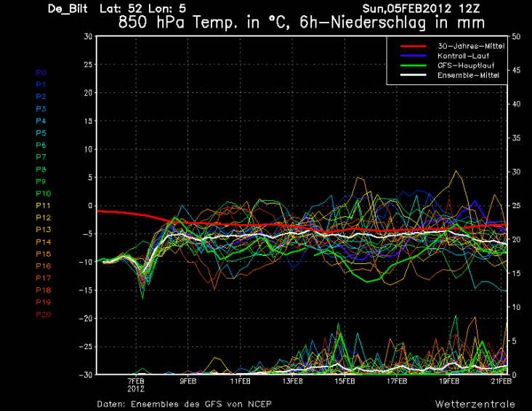
Task: Click the blue Kontroll-Lauf legend line
Action: 413,56
